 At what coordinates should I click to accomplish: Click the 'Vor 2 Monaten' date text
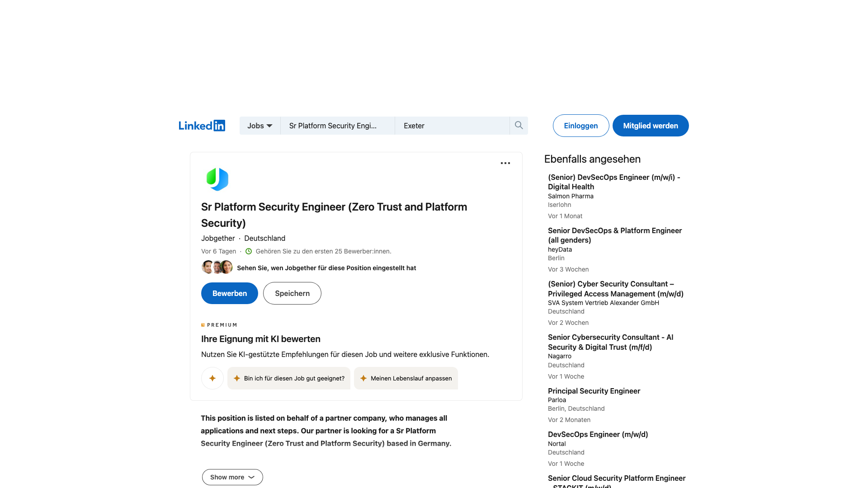click(569, 420)
